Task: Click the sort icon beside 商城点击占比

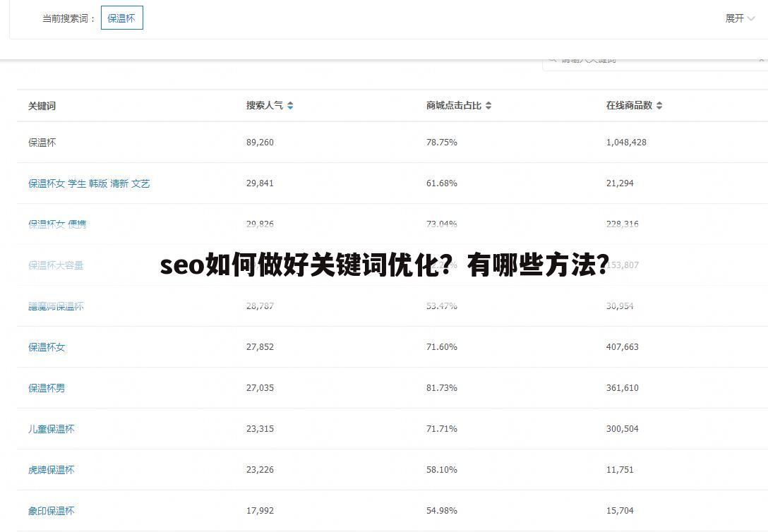Action: [488, 105]
